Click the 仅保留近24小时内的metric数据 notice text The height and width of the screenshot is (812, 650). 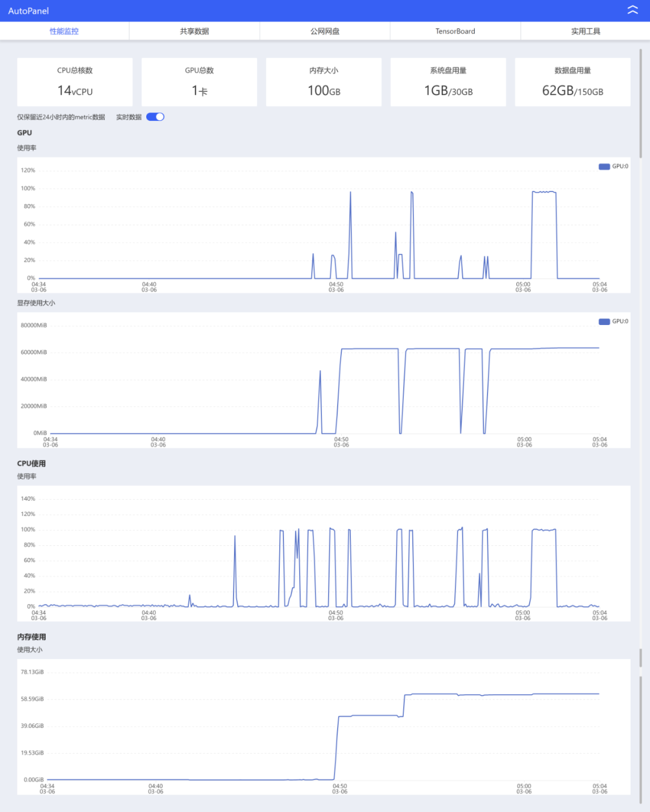coord(61,117)
